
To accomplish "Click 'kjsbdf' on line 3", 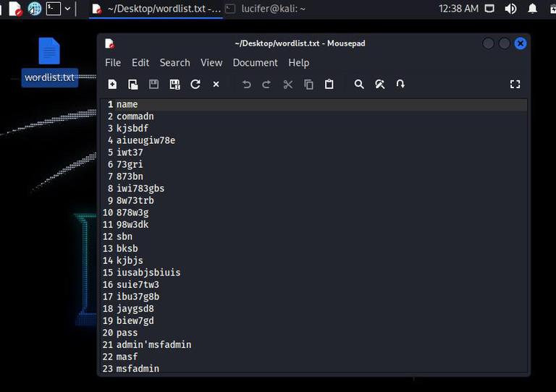I will coord(132,129).
